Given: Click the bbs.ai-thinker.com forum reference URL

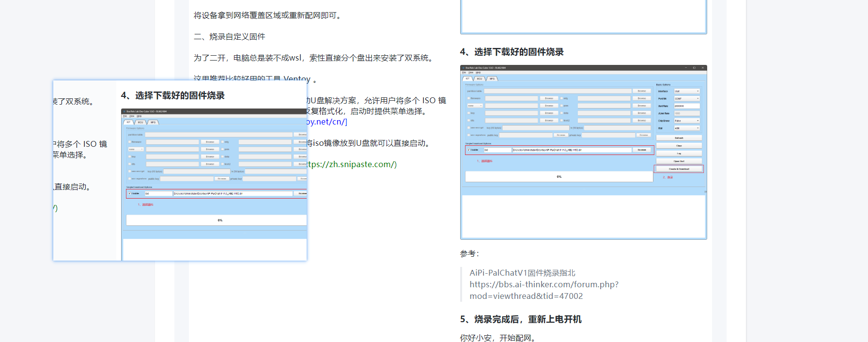Looking at the screenshot, I should point(544,290).
